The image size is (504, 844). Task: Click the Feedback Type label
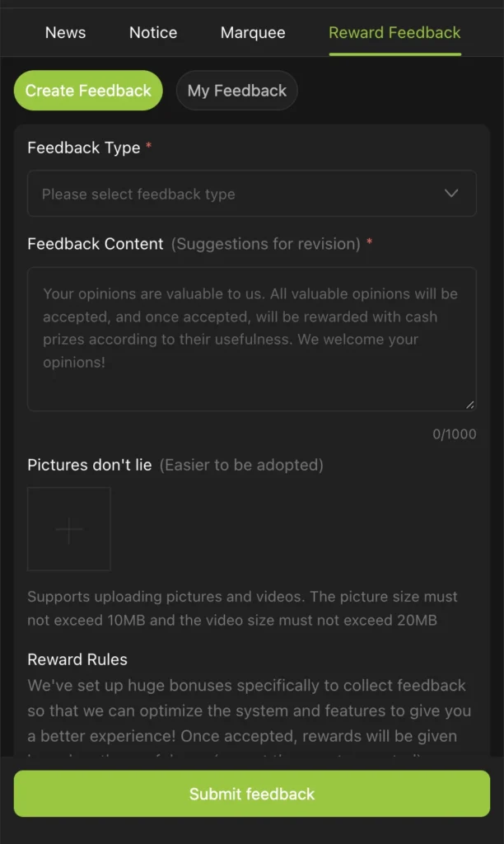(84, 148)
